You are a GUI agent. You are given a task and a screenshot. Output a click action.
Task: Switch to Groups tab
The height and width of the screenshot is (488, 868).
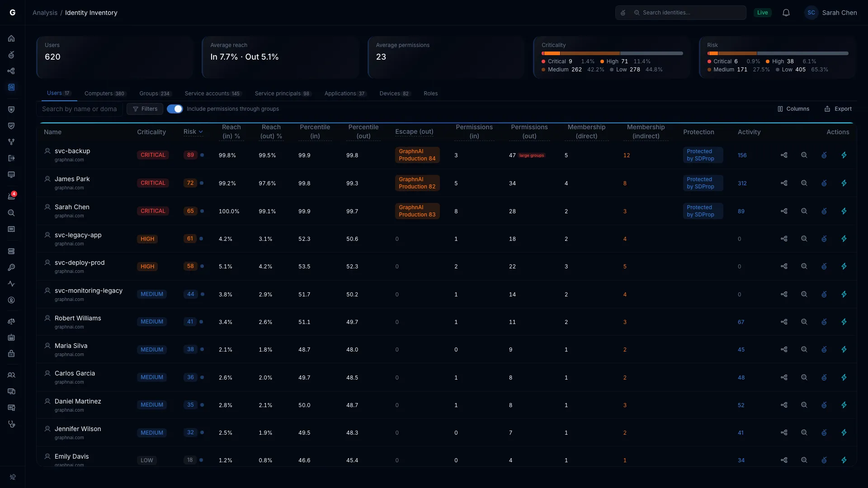[155, 94]
